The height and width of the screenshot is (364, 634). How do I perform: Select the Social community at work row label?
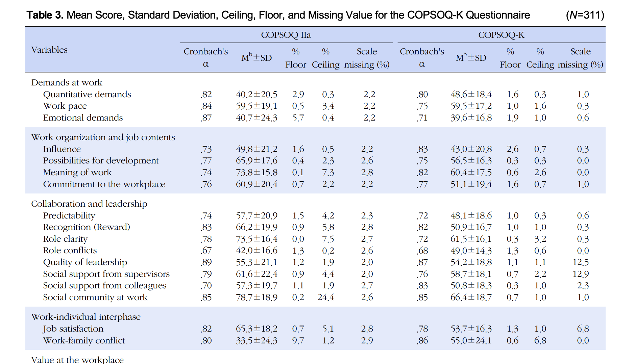tap(95, 297)
